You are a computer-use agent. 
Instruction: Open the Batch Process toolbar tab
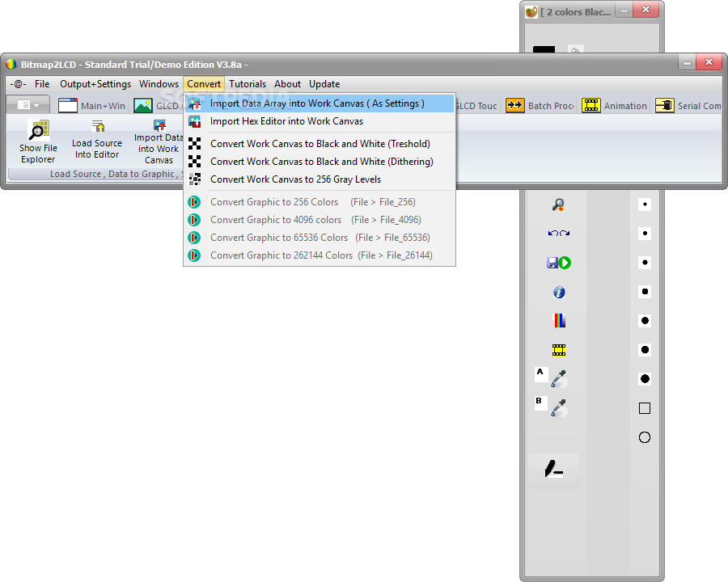pos(540,106)
